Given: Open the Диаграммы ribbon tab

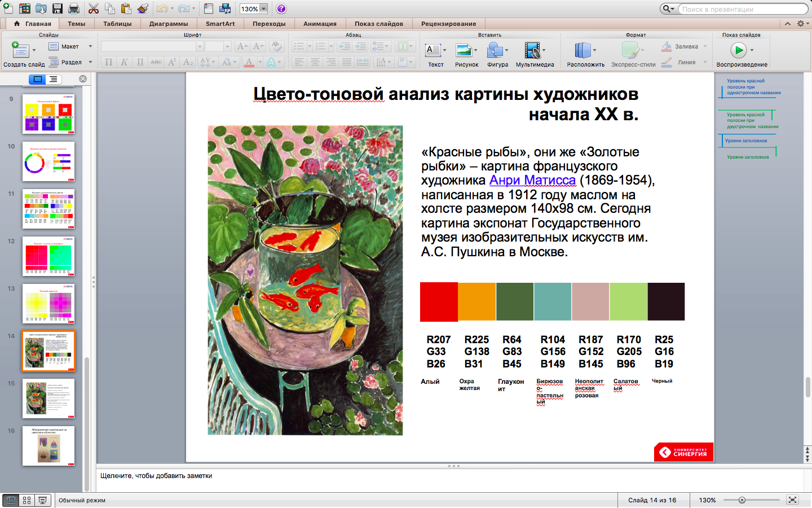Looking at the screenshot, I should [169, 24].
